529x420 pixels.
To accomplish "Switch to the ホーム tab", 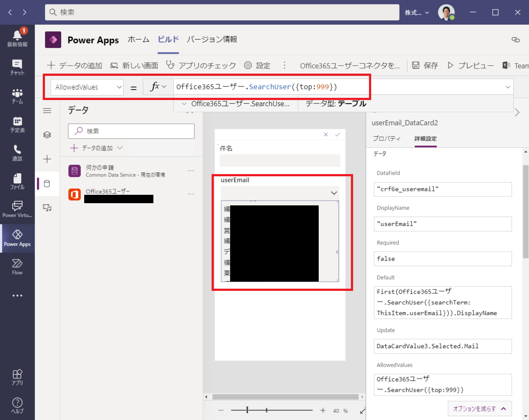I will (x=138, y=40).
